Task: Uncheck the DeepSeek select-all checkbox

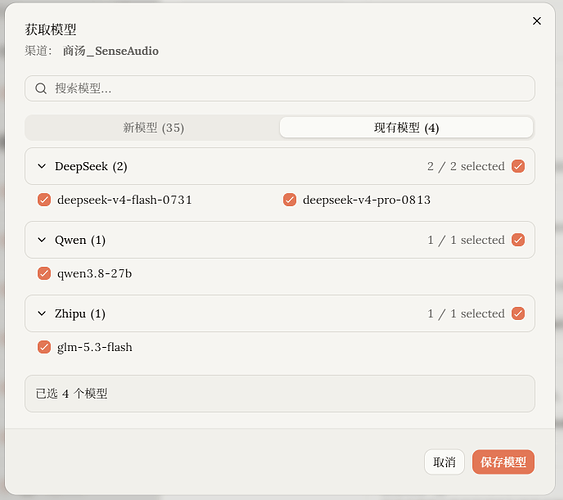Action: click(x=518, y=166)
